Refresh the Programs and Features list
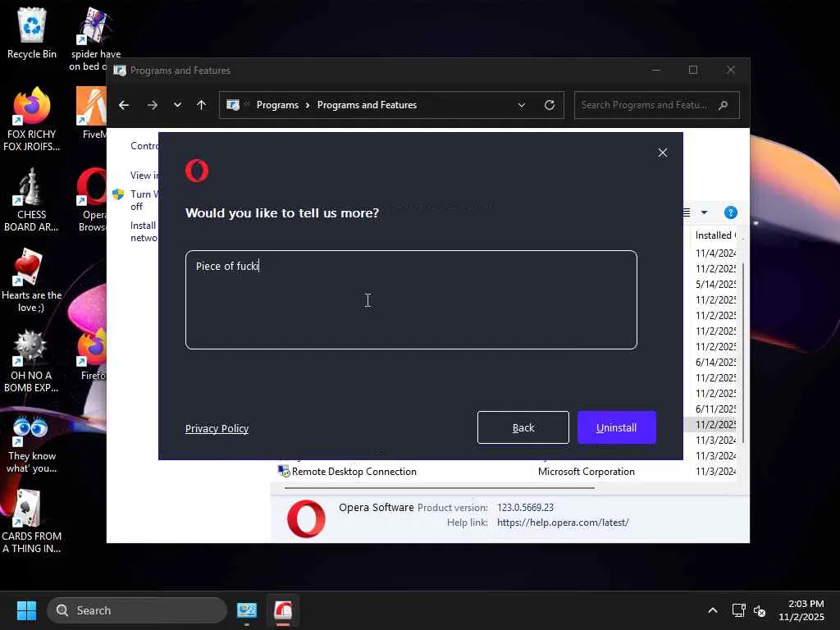 pos(550,105)
